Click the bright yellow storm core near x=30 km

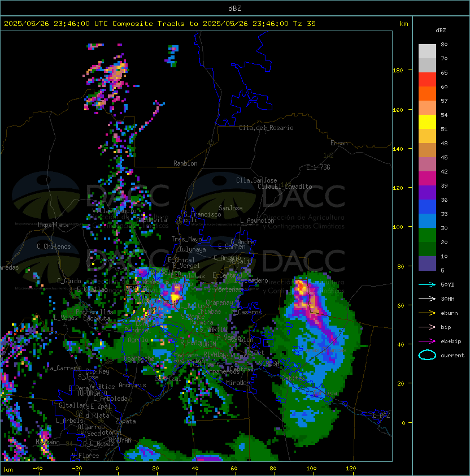(175, 296)
